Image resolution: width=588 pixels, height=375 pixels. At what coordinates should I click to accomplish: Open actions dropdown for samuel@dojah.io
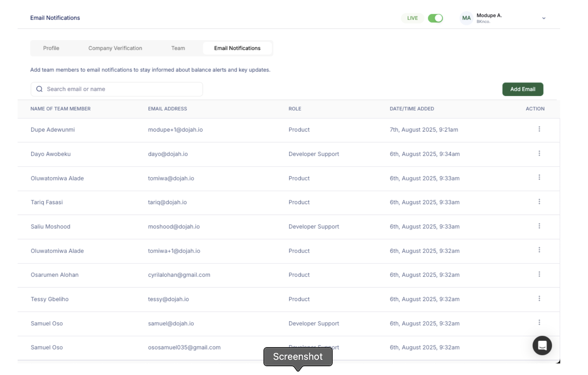point(539,323)
